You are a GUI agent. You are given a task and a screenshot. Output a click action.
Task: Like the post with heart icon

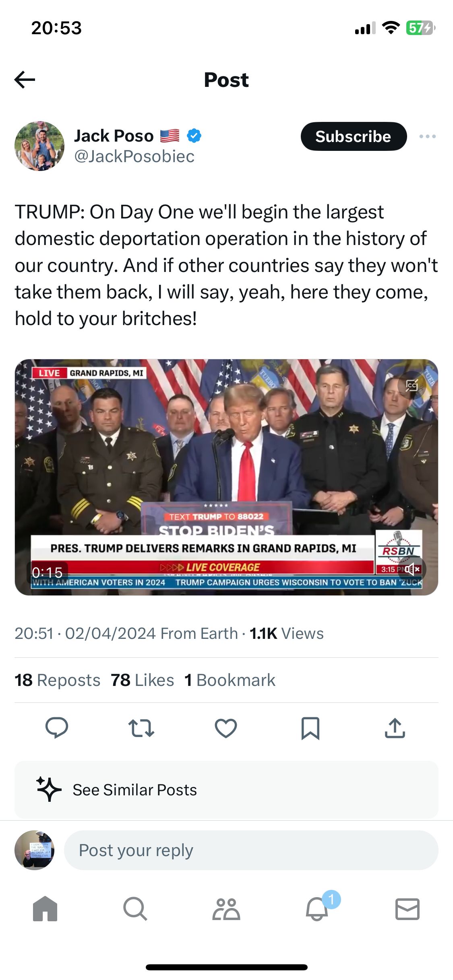pos(226,728)
